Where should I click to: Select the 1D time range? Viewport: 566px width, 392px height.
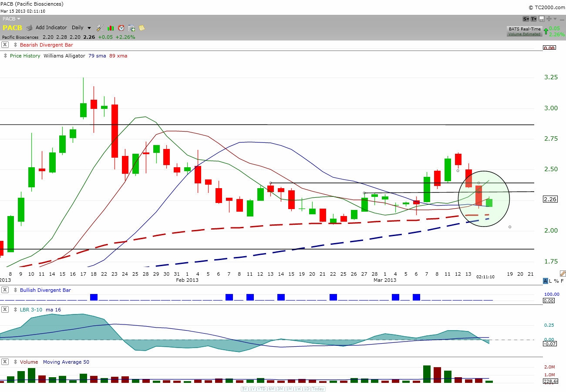click(307, 389)
